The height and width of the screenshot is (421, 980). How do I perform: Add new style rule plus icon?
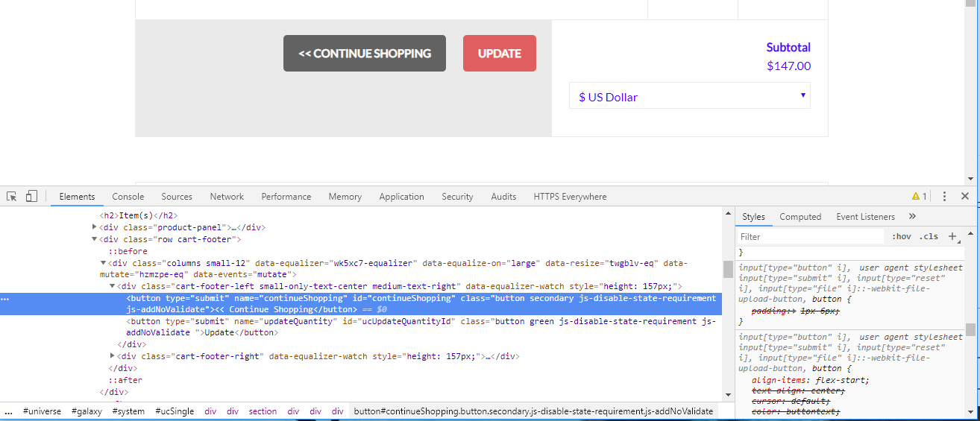tap(952, 236)
